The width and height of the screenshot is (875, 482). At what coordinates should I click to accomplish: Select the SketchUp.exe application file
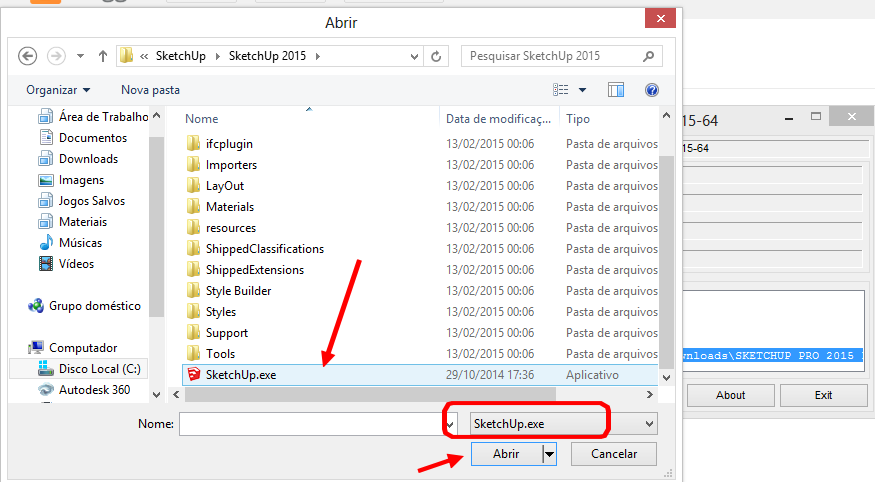tap(420, 375)
